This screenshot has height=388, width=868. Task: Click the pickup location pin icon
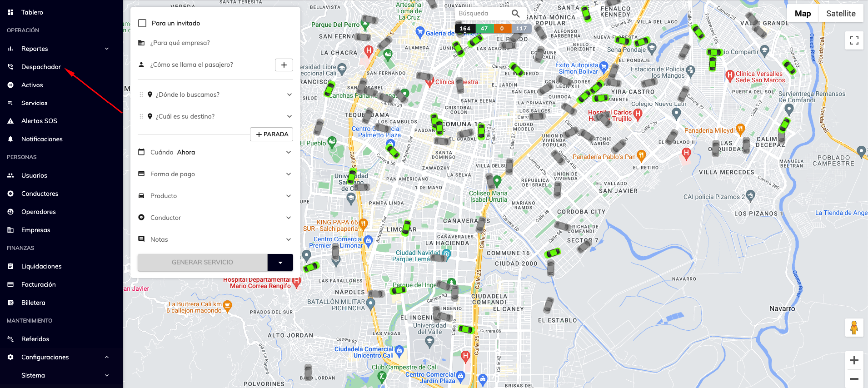[x=150, y=95]
